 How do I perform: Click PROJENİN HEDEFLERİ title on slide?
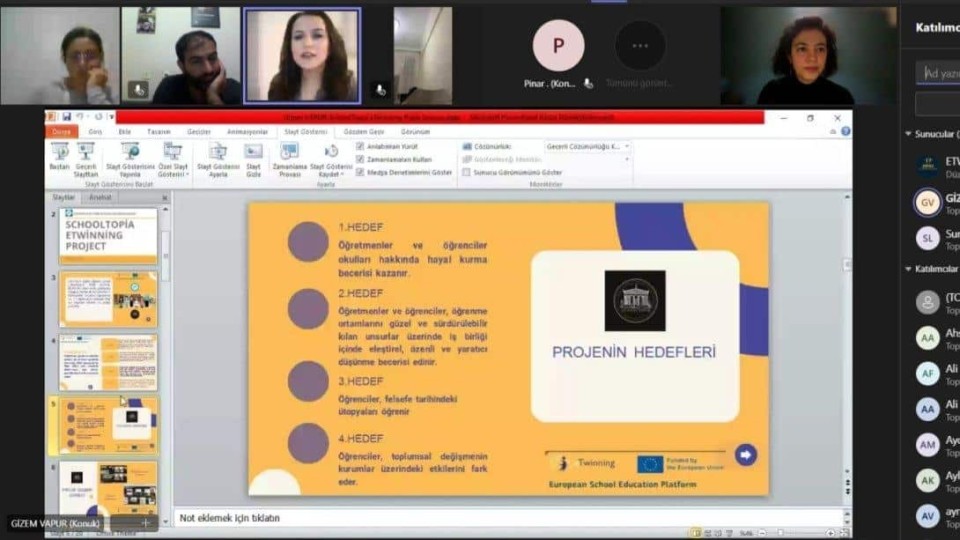point(634,352)
